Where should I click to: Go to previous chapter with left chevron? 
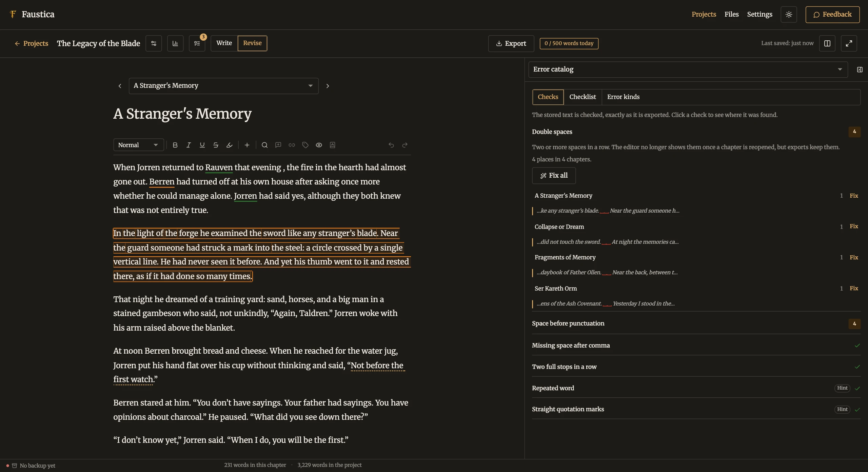point(120,86)
